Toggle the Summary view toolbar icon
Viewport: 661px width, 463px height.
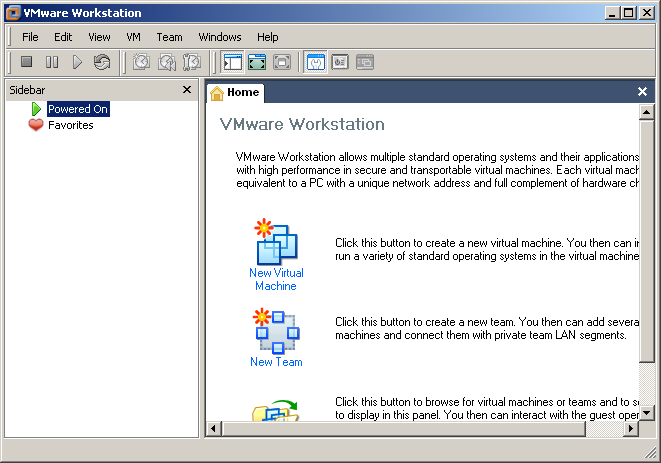315,62
